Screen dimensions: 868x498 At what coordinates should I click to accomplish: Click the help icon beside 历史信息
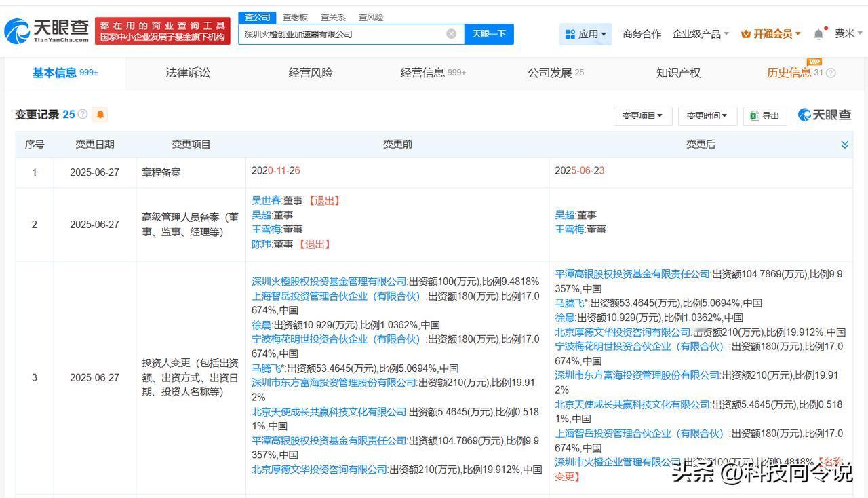pyautogui.click(x=831, y=73)
